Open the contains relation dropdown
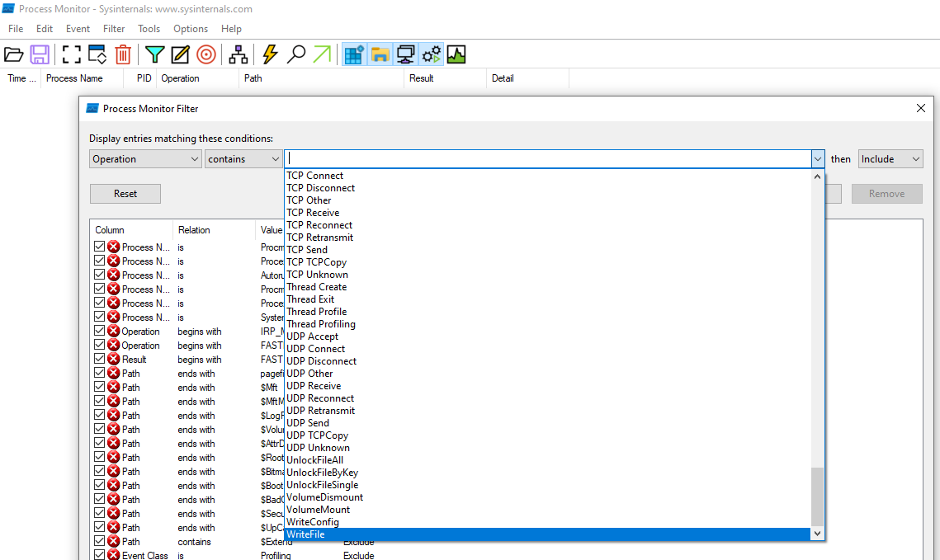 point(243,159)
